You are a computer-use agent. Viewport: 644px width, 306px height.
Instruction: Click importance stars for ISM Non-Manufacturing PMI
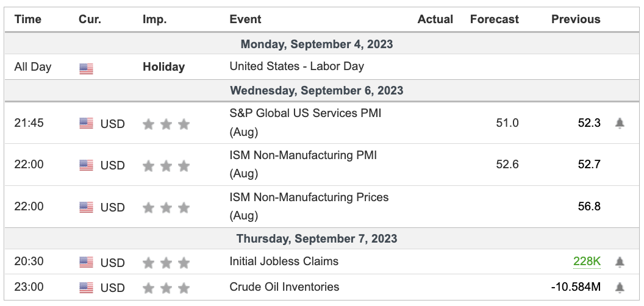[x=166, y=166]
